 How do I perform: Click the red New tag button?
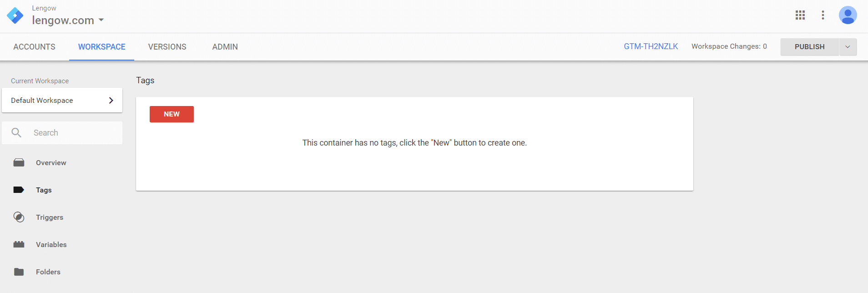click(x=172, y=114)
